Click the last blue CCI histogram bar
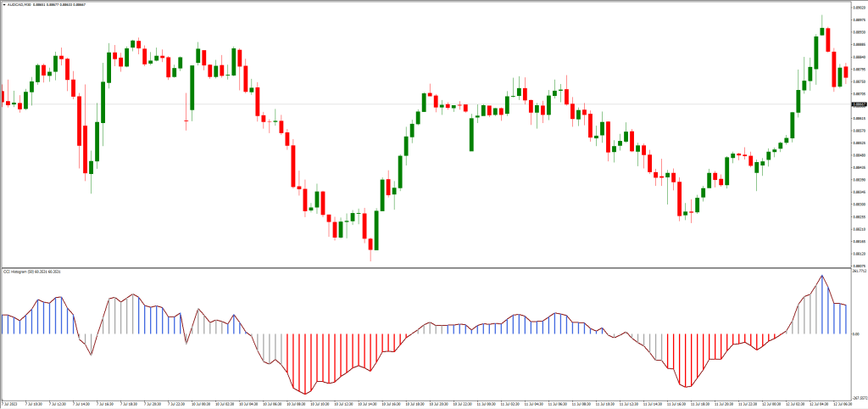Image resolution: width=868 pixels, height=409 pixels. [x=845, y=318]
